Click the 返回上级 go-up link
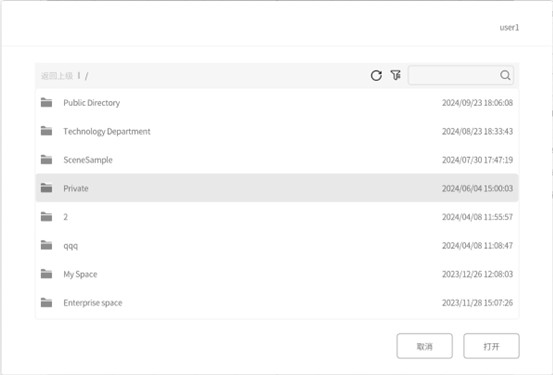The width and height of the screenshot is (553, 375). (x=57, y=75)
